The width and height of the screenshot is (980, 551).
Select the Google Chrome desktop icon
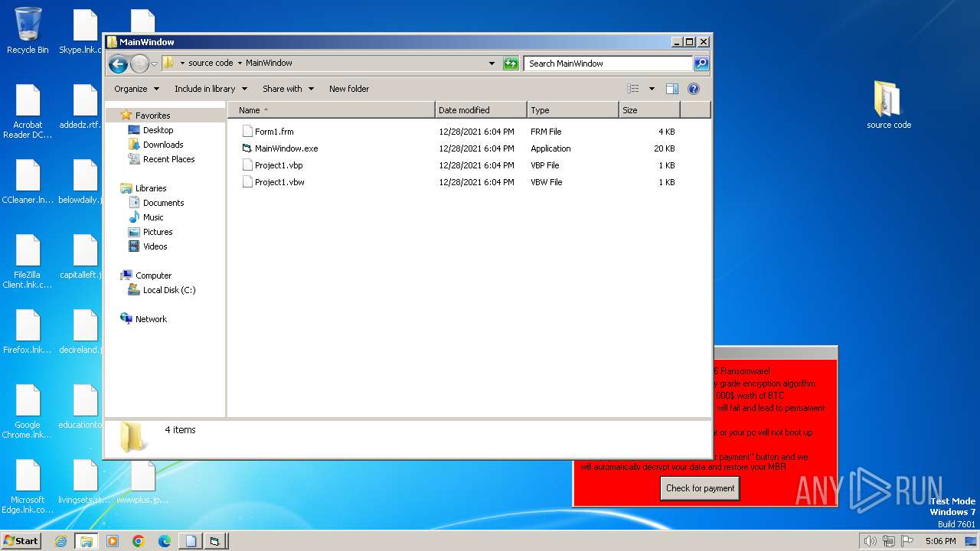tap(28, 412)
